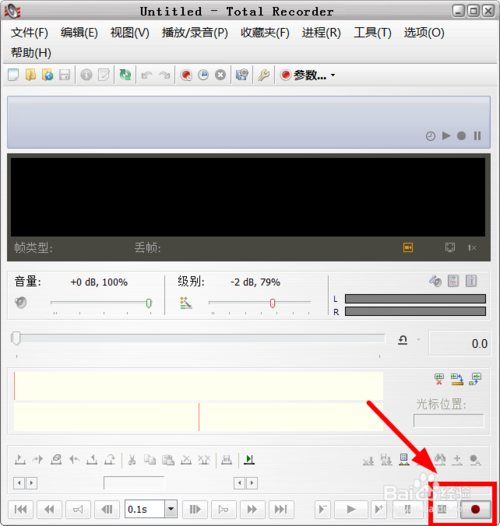Click the fast rewind double-arrow button
The width and height of the screenshot is (500, 526).
(x=49, y=509)
